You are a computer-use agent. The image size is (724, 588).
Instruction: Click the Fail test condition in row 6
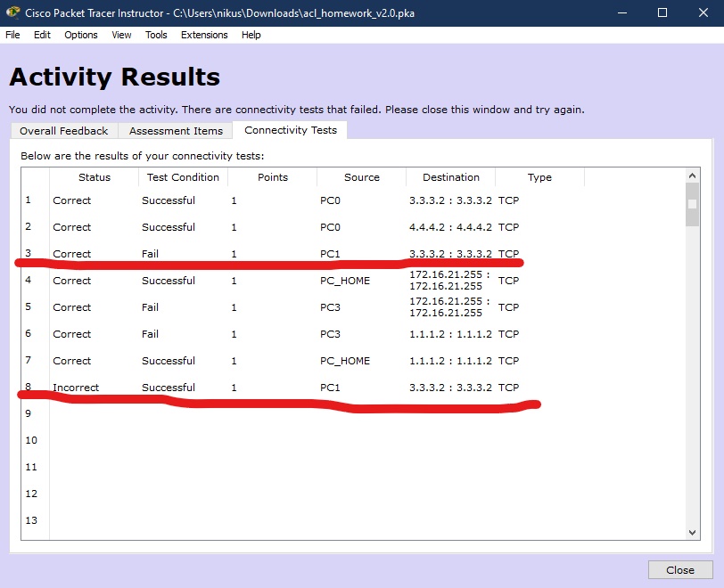coord(150,334)
